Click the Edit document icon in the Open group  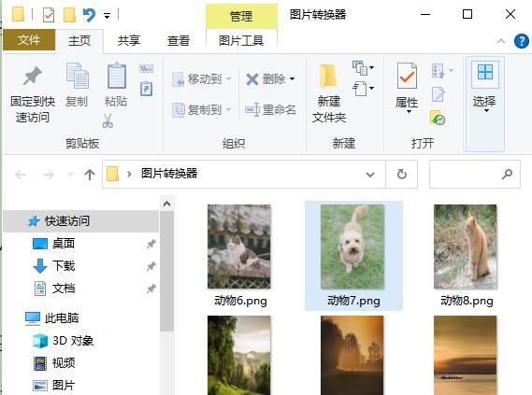[438, 94]
